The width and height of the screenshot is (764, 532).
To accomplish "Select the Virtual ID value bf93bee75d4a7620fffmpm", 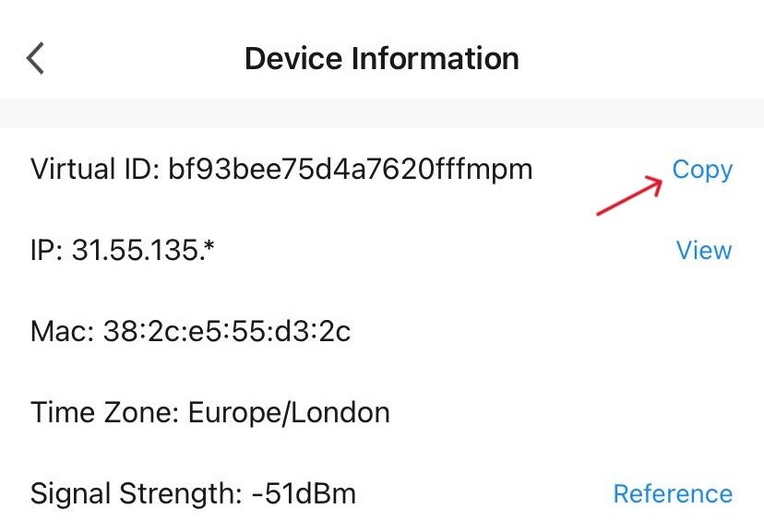I will tap(350, 170).
